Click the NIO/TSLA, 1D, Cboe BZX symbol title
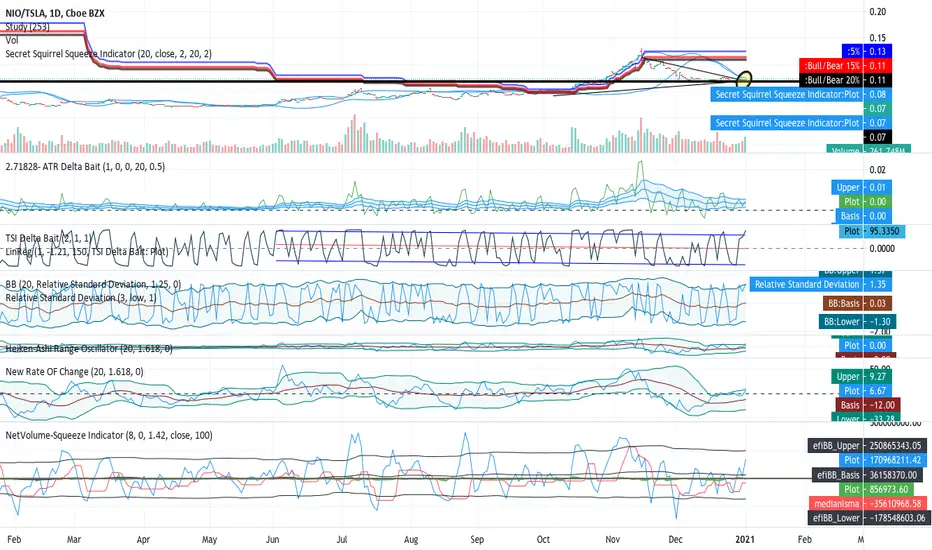 [x=55, y=12]
